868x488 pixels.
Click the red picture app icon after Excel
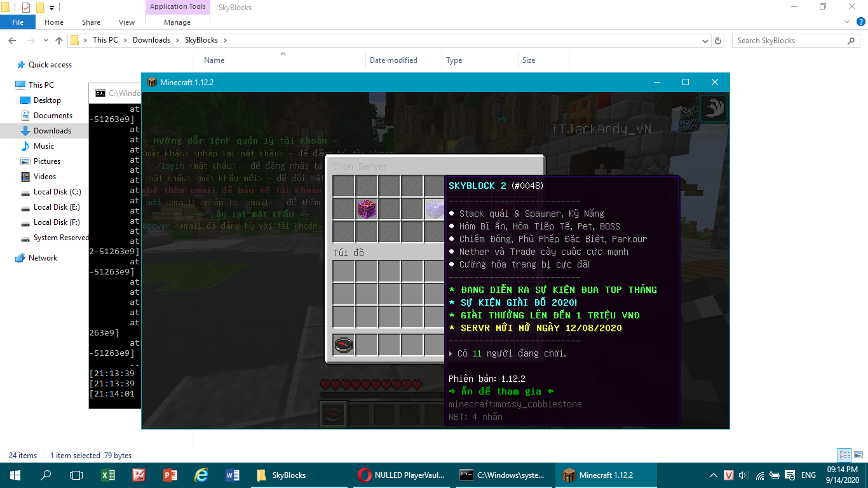click(x=139, y=475)
